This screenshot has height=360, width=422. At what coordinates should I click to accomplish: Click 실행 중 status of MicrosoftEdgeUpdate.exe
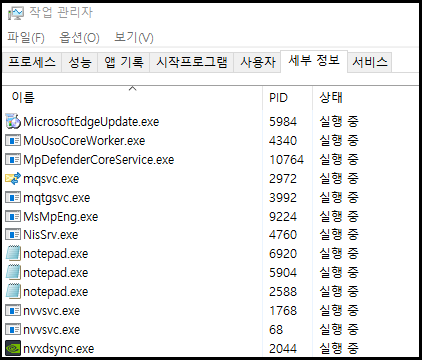point(339,121)
